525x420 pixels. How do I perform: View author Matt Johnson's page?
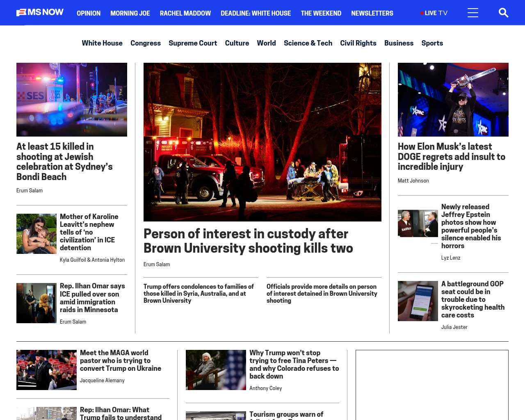(413, 181)
